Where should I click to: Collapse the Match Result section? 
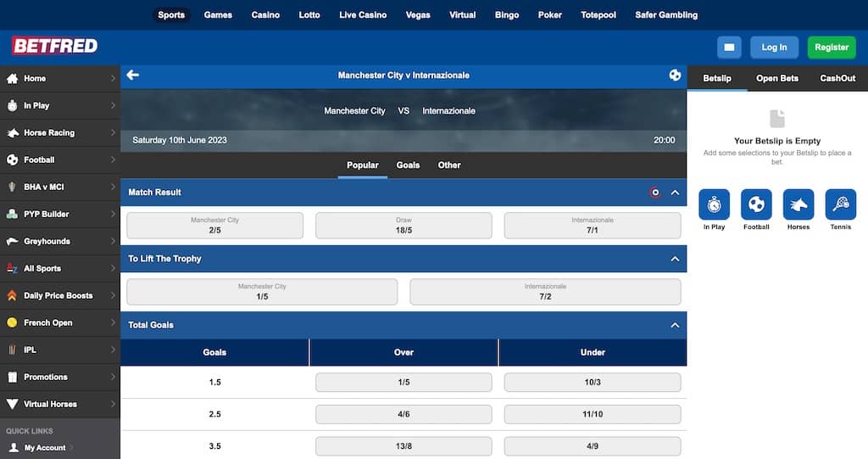(675, 193)
